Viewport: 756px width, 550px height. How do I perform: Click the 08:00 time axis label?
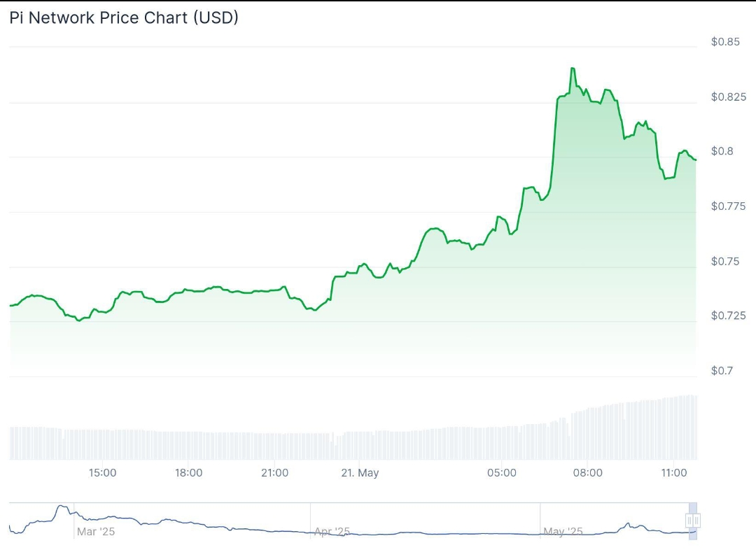click(x=588, y=473)
